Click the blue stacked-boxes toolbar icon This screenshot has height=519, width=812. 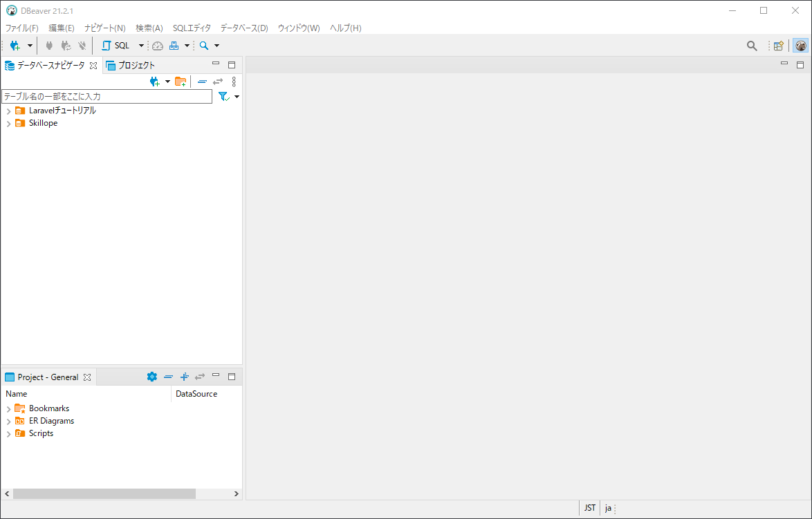point(174,46)
